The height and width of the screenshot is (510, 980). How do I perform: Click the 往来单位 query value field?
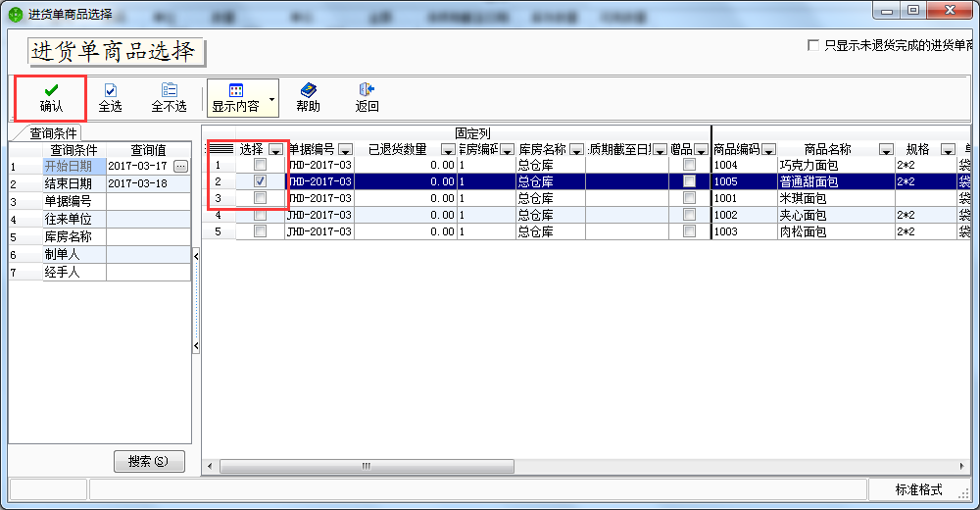tap(148, 219)
